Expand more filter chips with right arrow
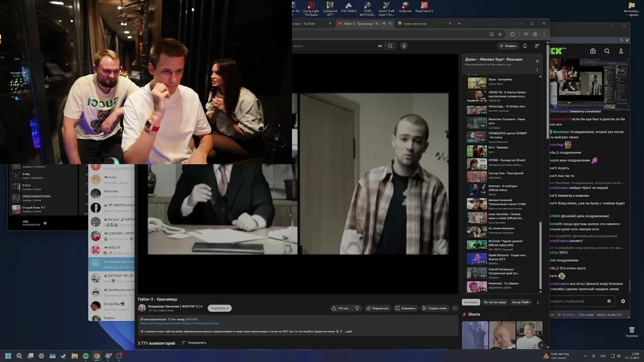The width and height of the screenshot is (644, 362). 537,302
